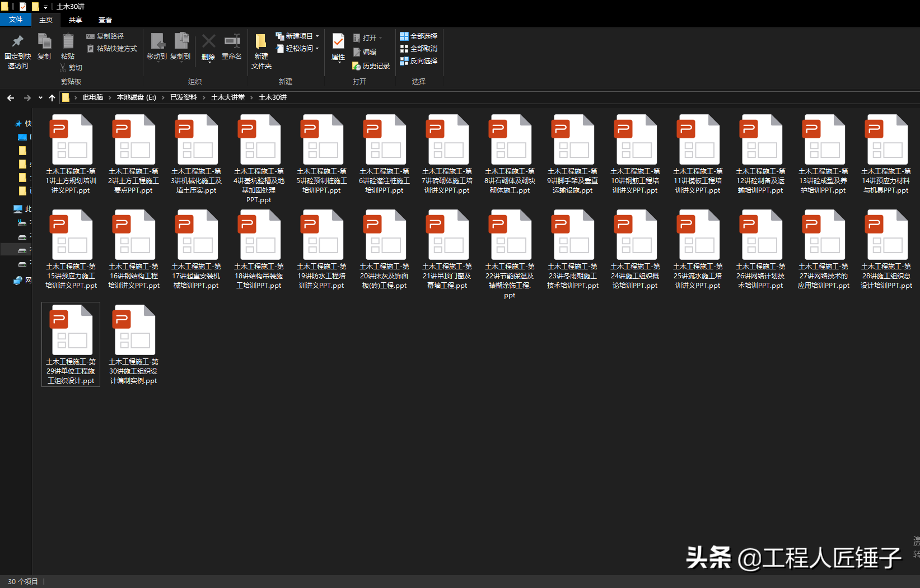Select file 第28讲施工组织总设计培训PPT.ppt
This screenshot has width=920, height=588.
point(886,250)
